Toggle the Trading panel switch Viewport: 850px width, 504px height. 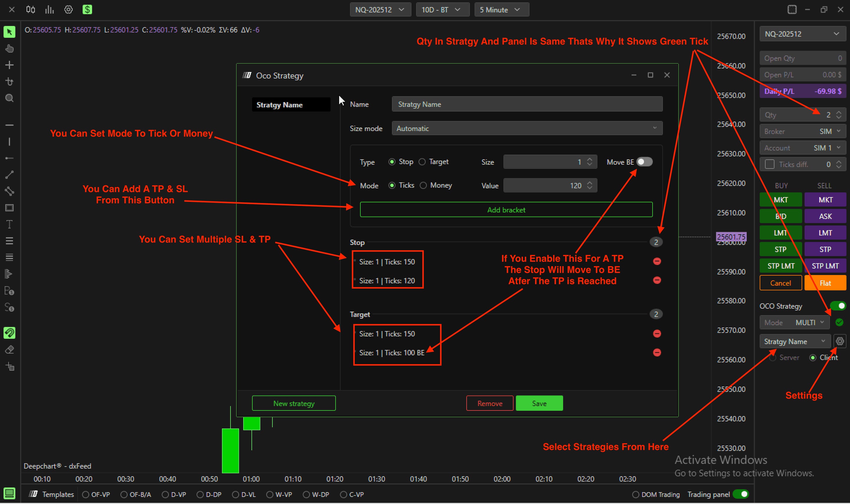(741, 494)
